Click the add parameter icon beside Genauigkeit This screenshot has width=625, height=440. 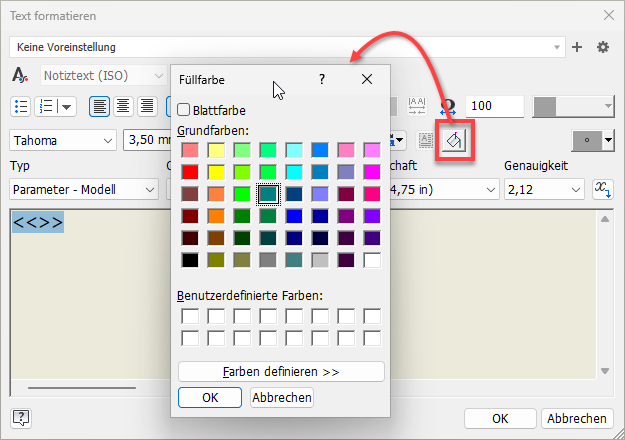point(602,189)
